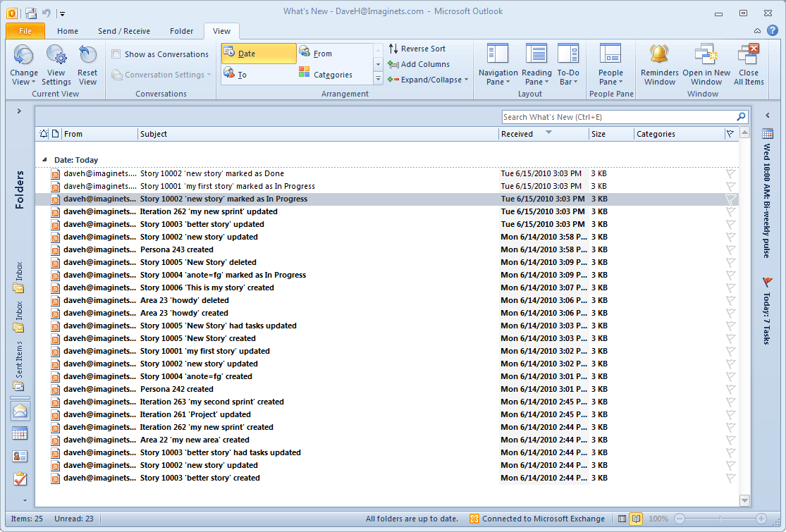Open the Reminders Window
The height and width of the screenshot is (532, 786).
click(x=660, y=65)
